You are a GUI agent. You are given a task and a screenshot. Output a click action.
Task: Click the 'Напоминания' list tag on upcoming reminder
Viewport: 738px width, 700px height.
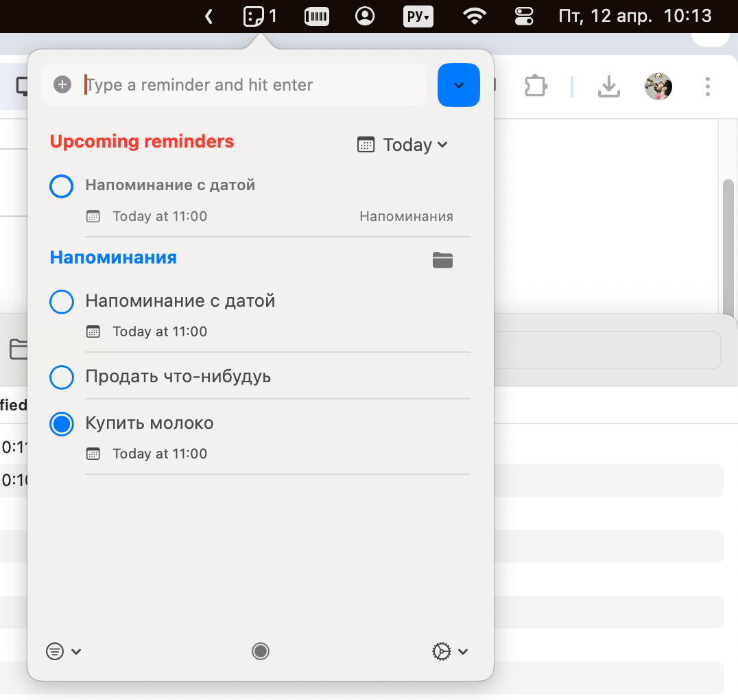[406, 216]
